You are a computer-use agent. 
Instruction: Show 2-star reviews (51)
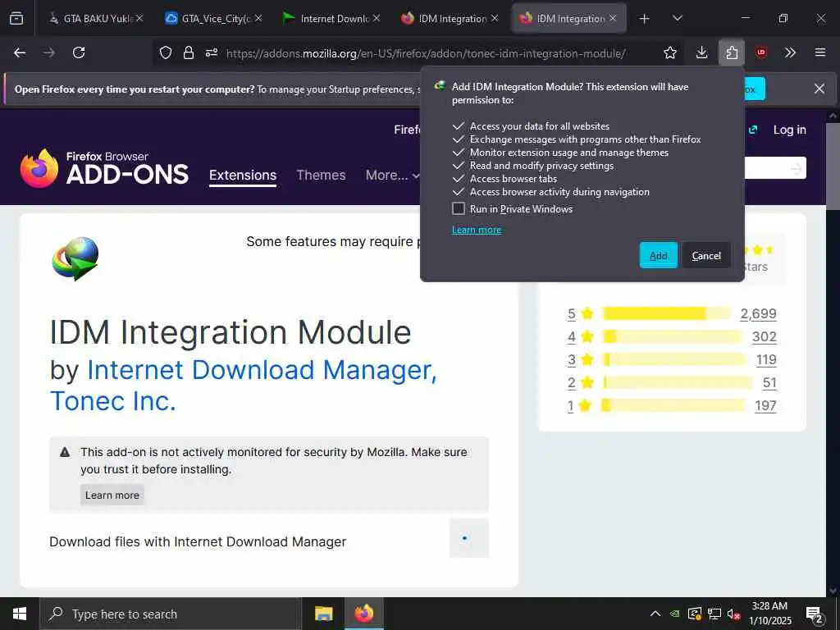769,382
